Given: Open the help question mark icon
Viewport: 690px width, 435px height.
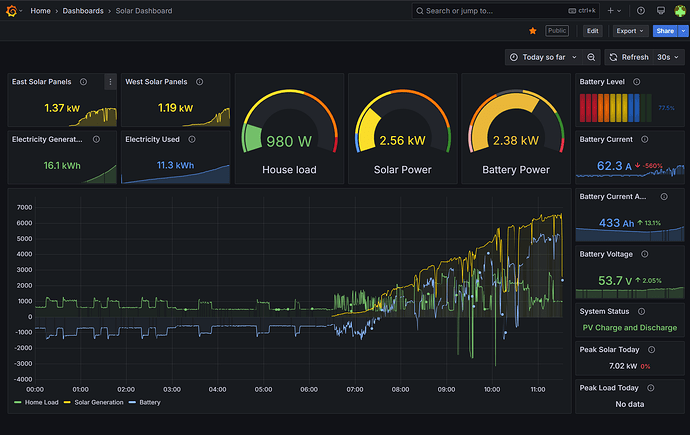Looking at the screenshot, I should [639, 10].
